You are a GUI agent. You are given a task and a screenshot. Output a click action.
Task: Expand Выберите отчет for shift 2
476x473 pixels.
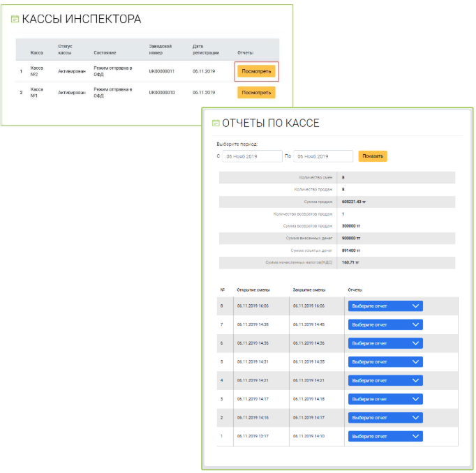click(385, 417)
